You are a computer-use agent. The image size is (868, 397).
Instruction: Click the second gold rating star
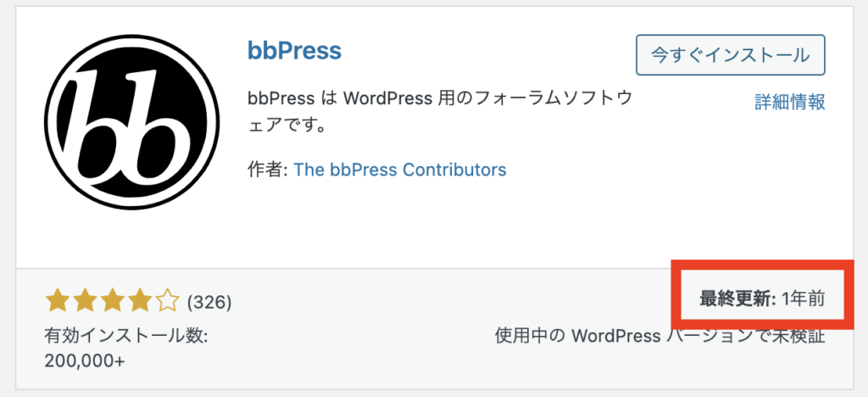pyautogui.click(x=85, y=302)
